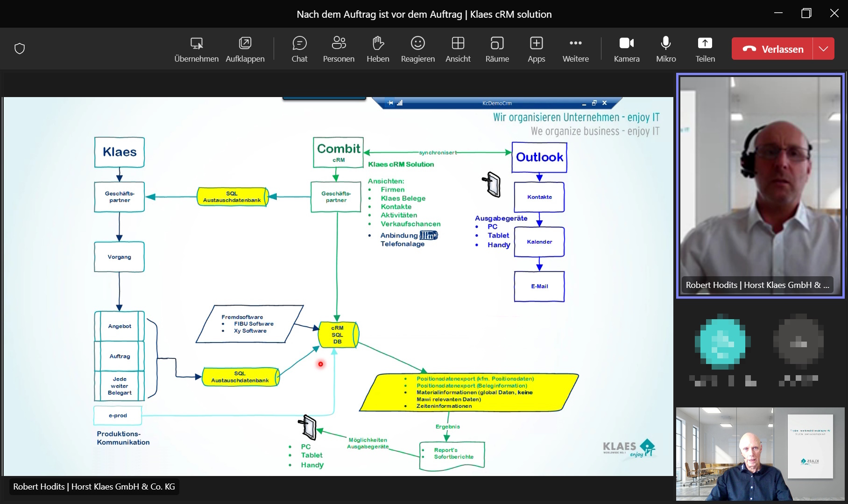The width and height of the screenshot is (848, 504).
Task: Toggle the Mikro microphone mute
Action: 666,49
